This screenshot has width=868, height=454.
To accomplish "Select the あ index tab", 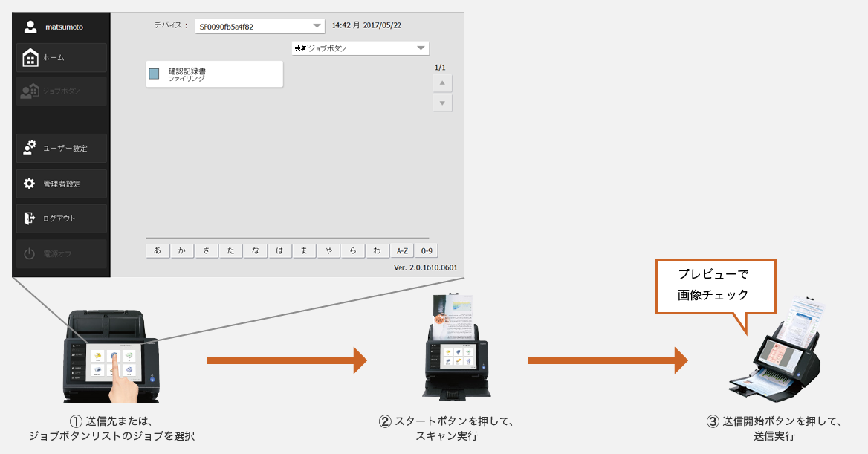I will click(x=157, y=250).
